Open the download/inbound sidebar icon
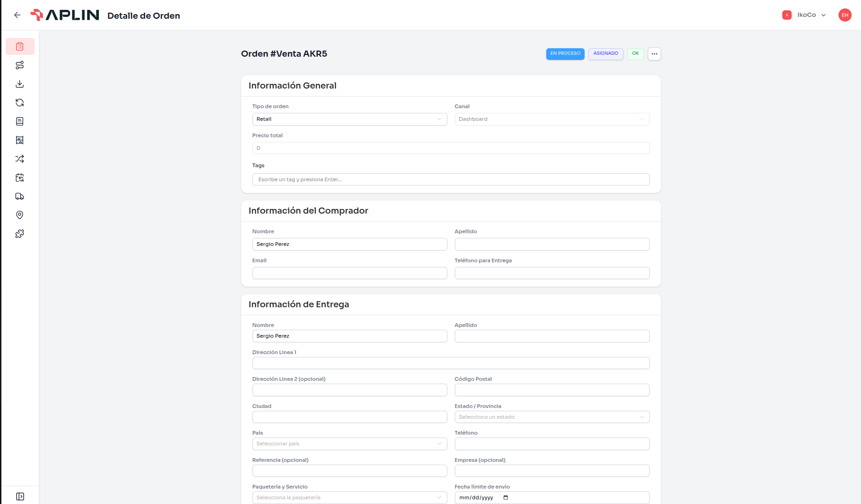Screen dimensions: 861x504 pyautogui.click(x=20, y=84)
